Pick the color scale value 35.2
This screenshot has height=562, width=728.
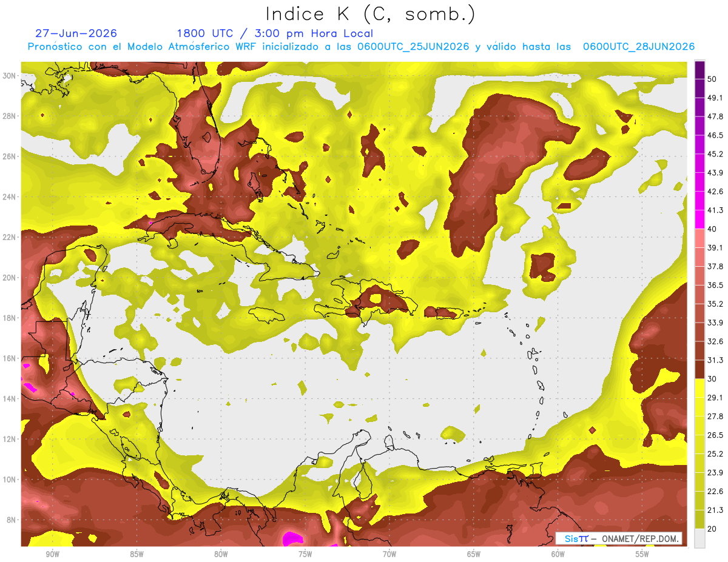(x=715, y=304)
